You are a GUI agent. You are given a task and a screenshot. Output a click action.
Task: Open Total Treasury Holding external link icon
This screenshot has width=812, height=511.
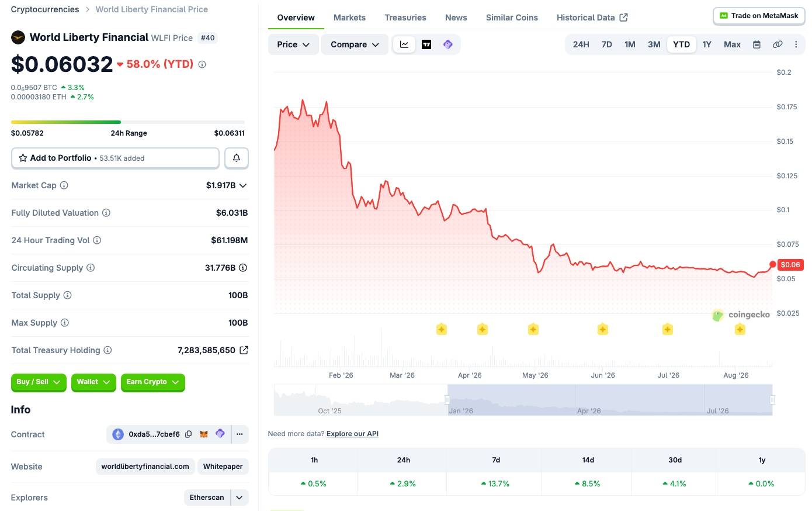[244, 350]
